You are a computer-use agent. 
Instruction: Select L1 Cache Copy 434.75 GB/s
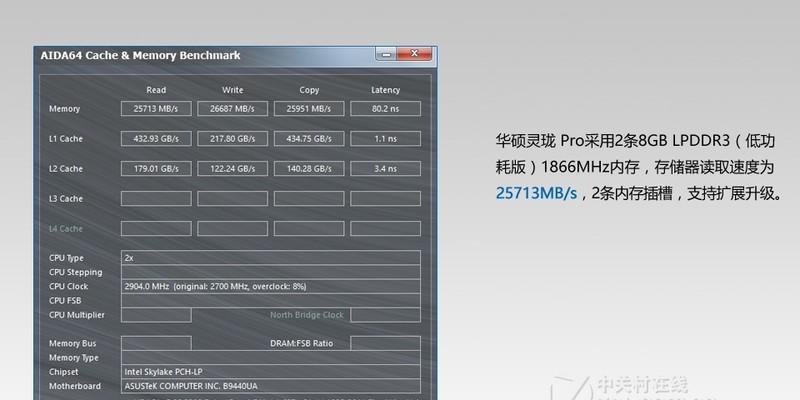(x=309, y=139)
